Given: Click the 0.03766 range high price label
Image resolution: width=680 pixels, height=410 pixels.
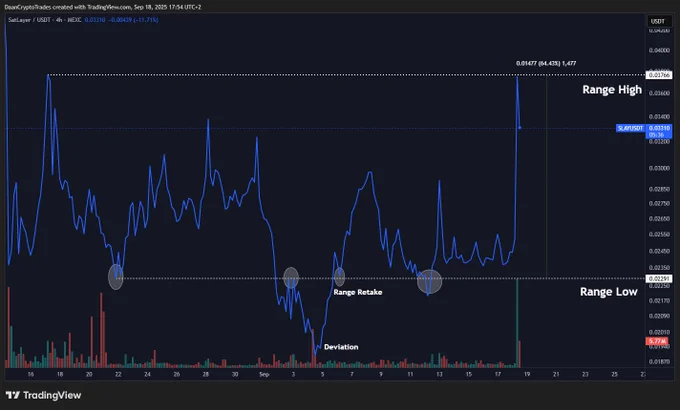Looking at the screenshot, I should [659, 75].
